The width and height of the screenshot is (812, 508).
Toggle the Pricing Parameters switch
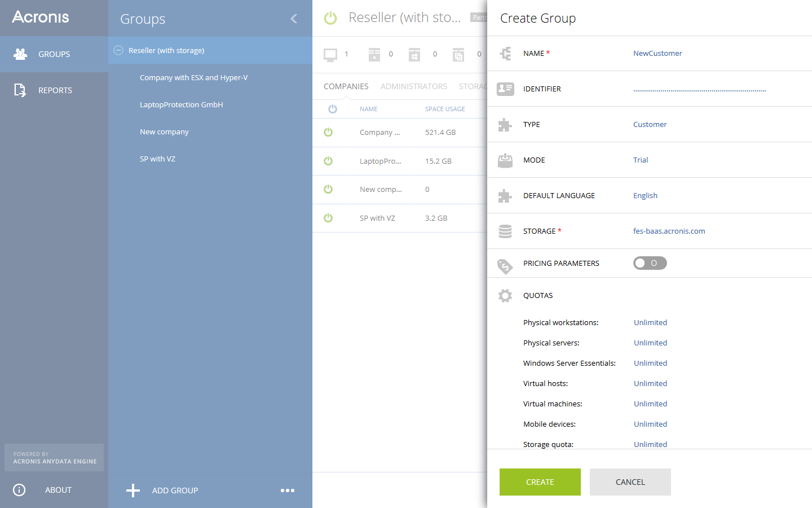650,263
